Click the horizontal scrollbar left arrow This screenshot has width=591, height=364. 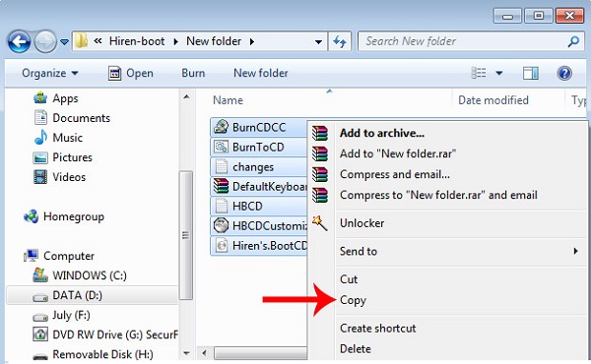coord(204,353)
